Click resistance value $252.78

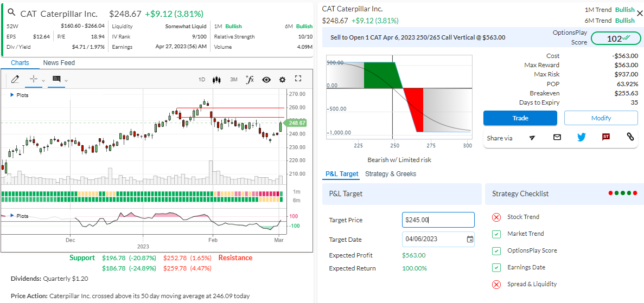(175, 258)
